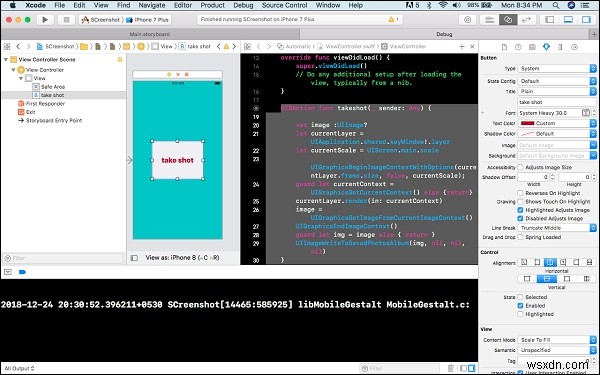The height and width of the screenshot is (375, 600).
Task: Stop the running app
Action: (66, 20)
